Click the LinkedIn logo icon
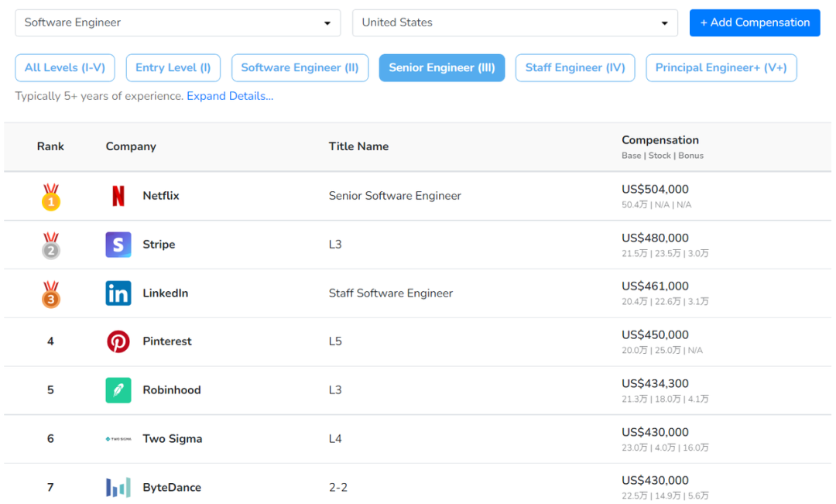The height and width of the screenshot is (504, 836). tap(118, 293)
